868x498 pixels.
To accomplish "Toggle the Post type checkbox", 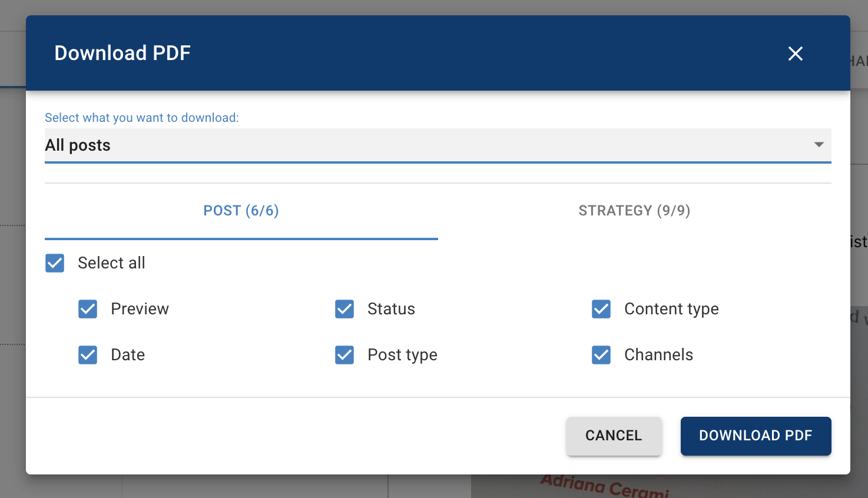I will pyautogui.click(x=344, y=355).
